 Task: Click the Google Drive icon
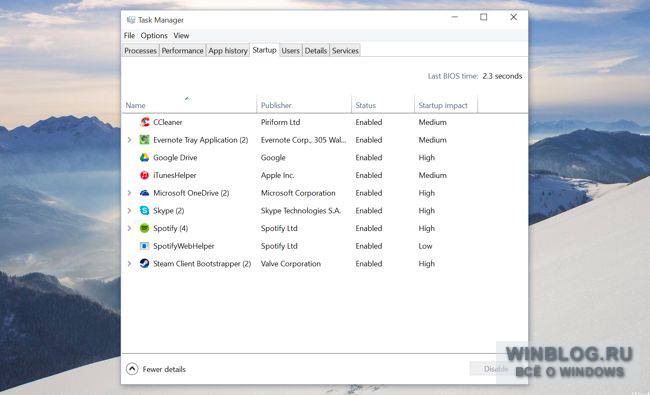(144, 158)
